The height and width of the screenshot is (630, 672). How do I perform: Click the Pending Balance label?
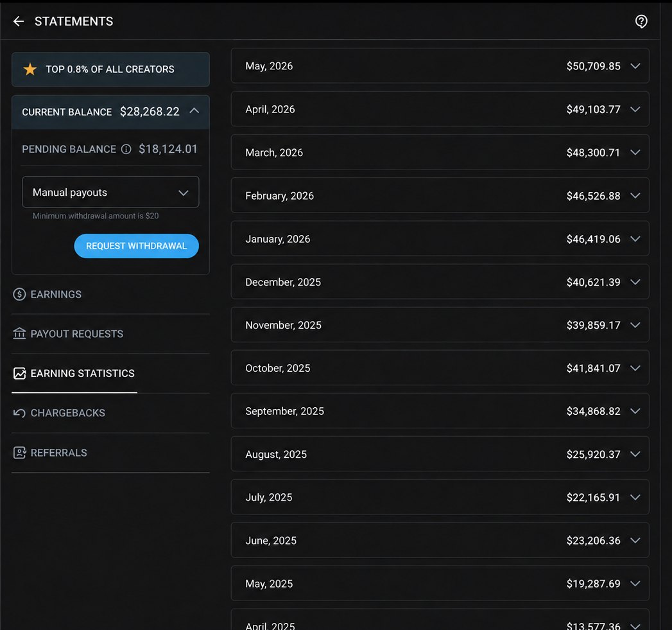click(x=69, y=149)
